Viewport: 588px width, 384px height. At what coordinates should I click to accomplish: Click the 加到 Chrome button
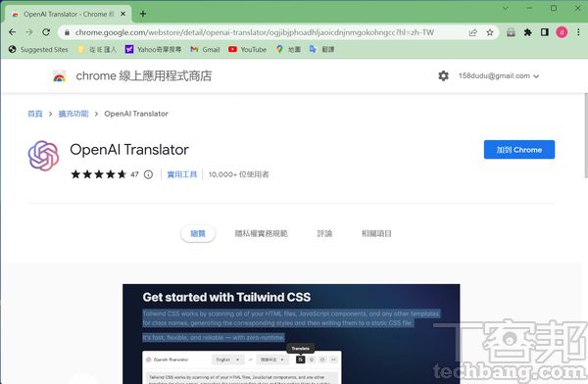click(519, 150)
